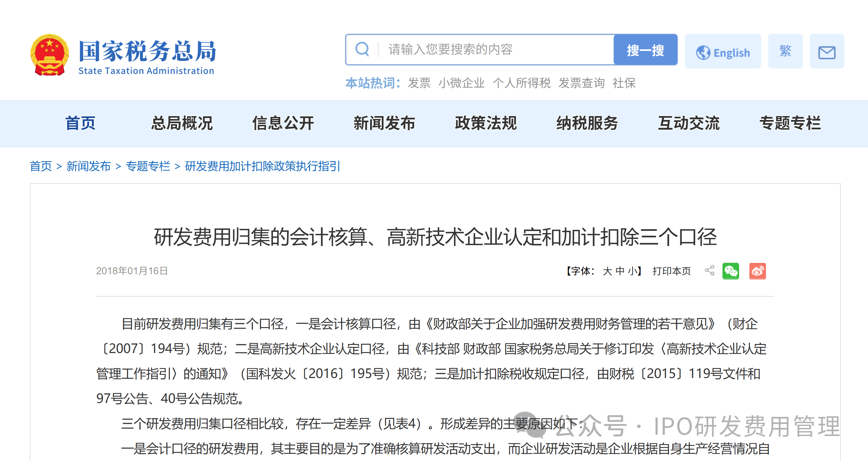Click the 国家税务总局 site title text
868x461 pixels.
pos(147,51)
